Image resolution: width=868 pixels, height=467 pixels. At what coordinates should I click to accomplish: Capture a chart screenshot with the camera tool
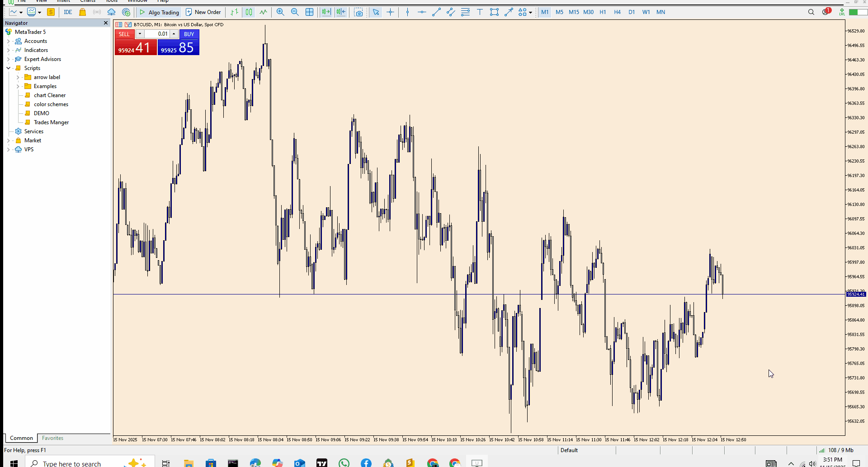click(x=359, y=12)
